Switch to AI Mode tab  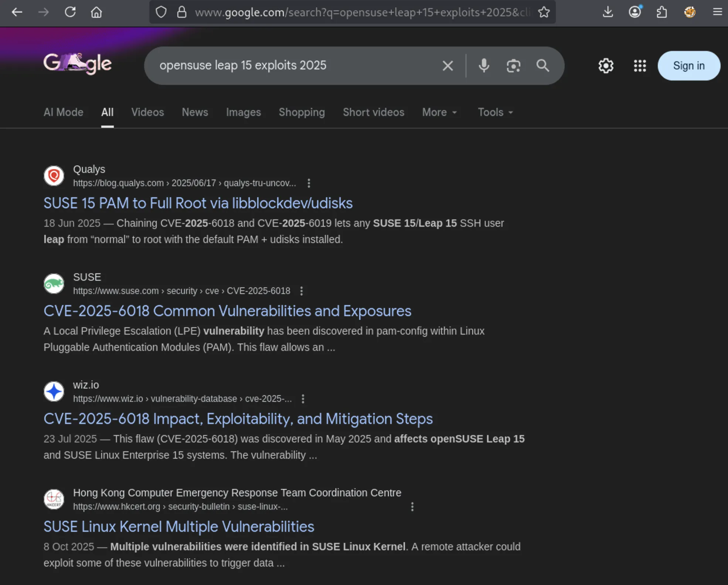64,112
